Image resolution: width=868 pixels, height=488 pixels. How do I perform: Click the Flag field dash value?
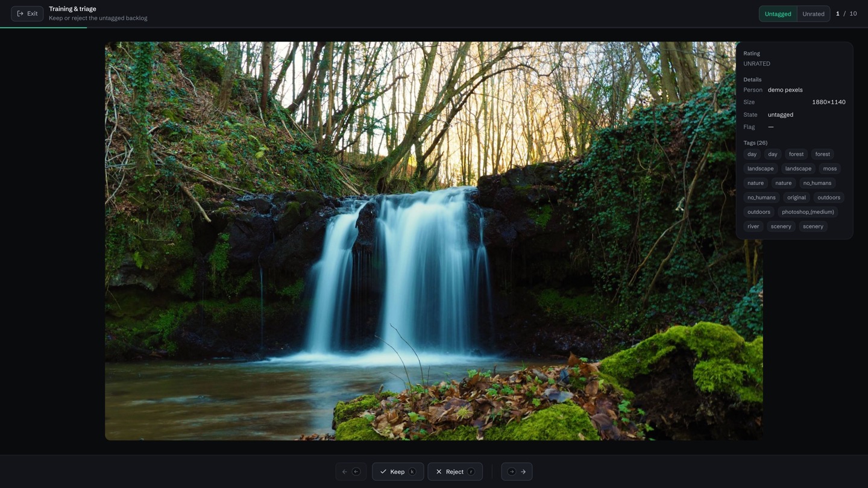pyautogui.click(x=770, y=127)
